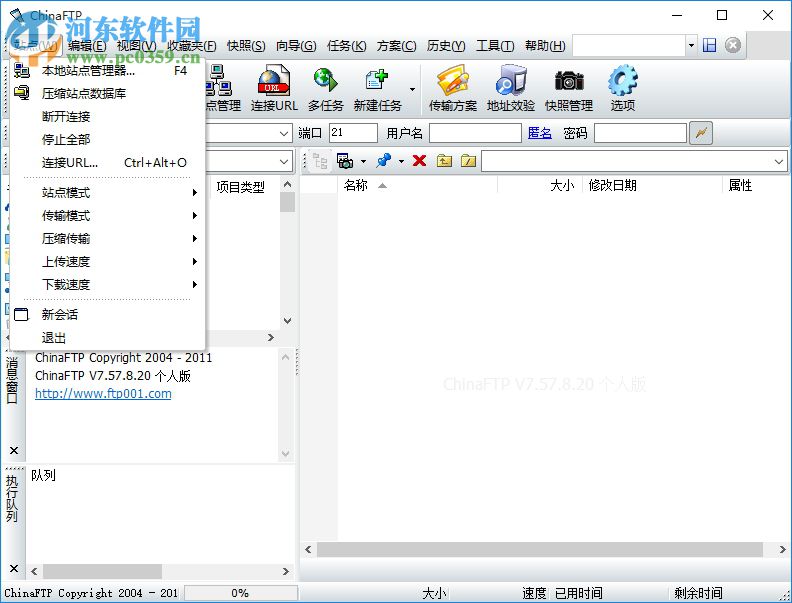Open 本地站点管理器 from the menu

(107, 71)
